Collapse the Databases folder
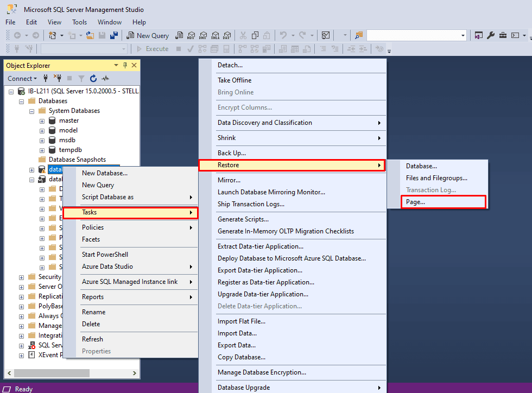 pos(21,101)
